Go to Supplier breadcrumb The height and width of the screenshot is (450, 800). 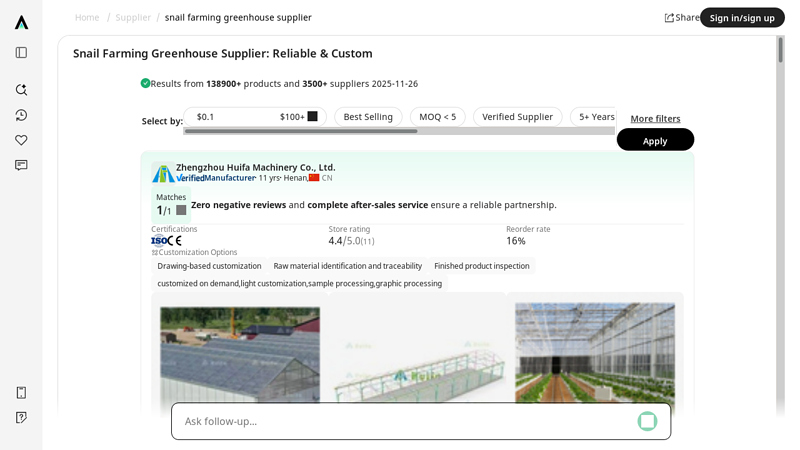tap(133, 17)
